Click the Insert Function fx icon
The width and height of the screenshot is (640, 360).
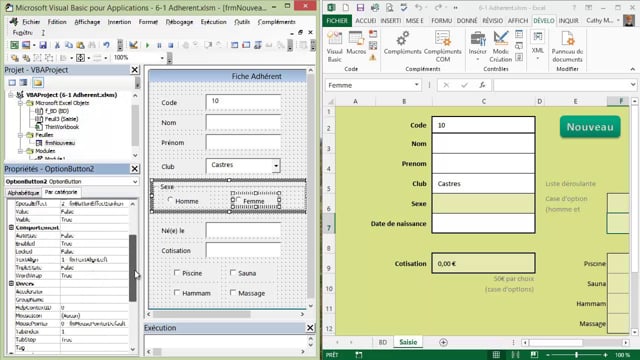click(482, 85)
